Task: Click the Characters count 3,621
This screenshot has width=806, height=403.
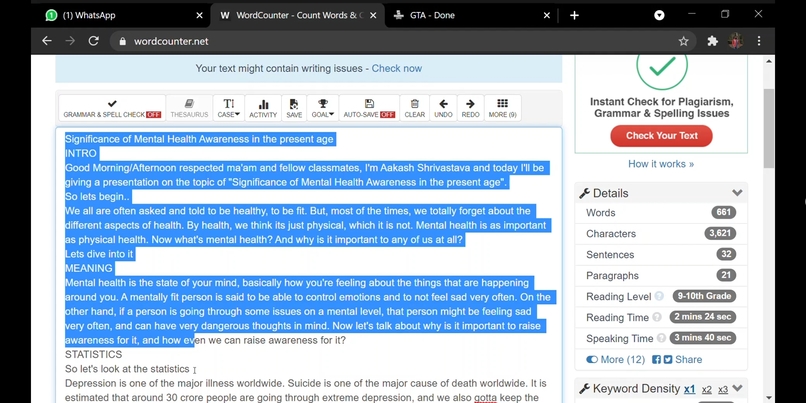Action: [720, 233]
